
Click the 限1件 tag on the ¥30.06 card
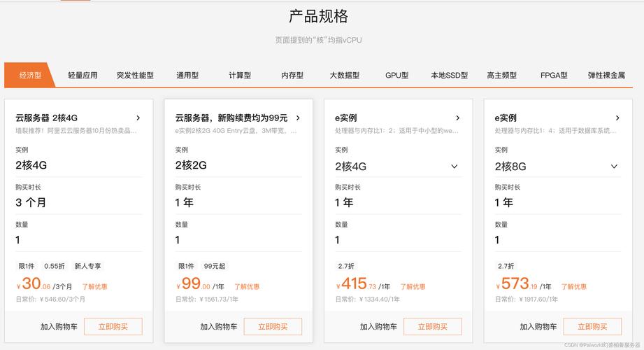[x=27, y=266]
